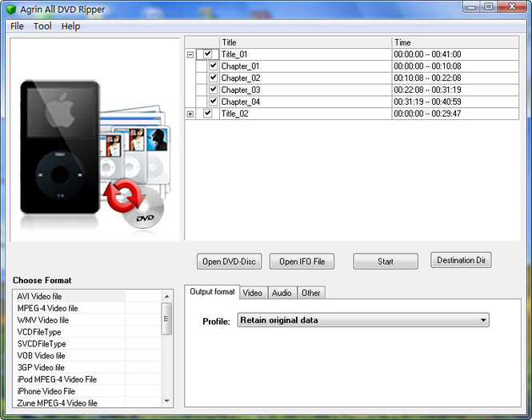Click the Destination Dir button
The width and height of the screenshot is (532, 420).
[x=461, y=260]
